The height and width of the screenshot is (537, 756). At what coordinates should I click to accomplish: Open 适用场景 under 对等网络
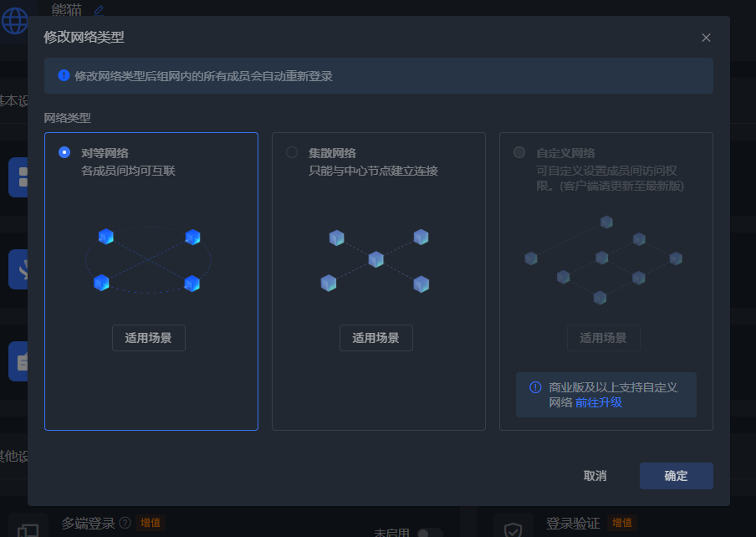click(x=149, y=338)
